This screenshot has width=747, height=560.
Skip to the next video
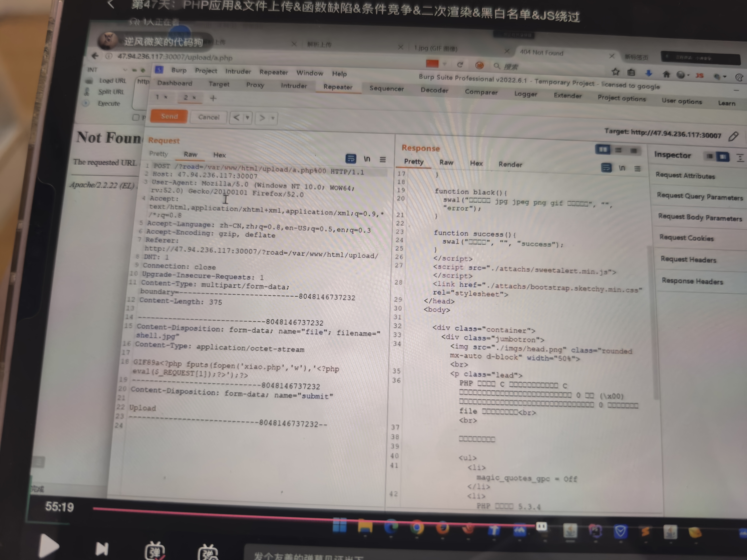coord(102,549)
